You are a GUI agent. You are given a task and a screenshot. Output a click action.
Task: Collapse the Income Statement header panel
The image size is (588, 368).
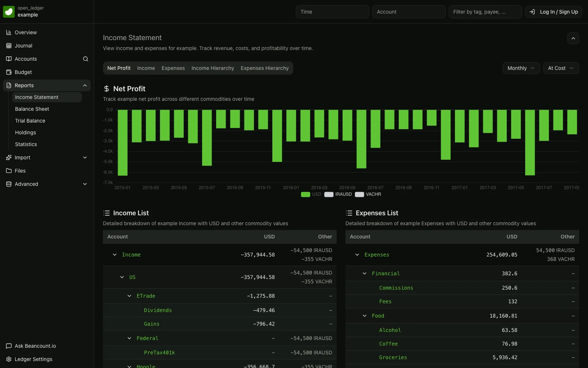pos(573,38)
